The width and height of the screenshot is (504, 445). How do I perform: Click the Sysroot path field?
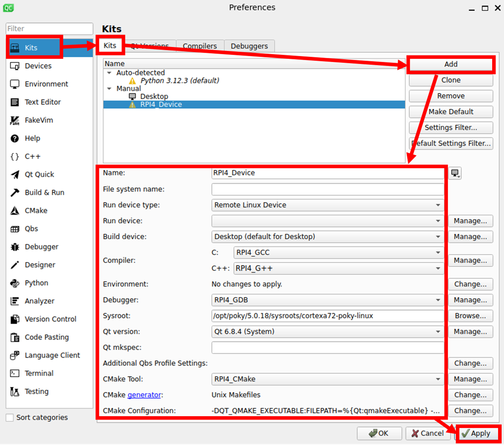tap(328, 316)
